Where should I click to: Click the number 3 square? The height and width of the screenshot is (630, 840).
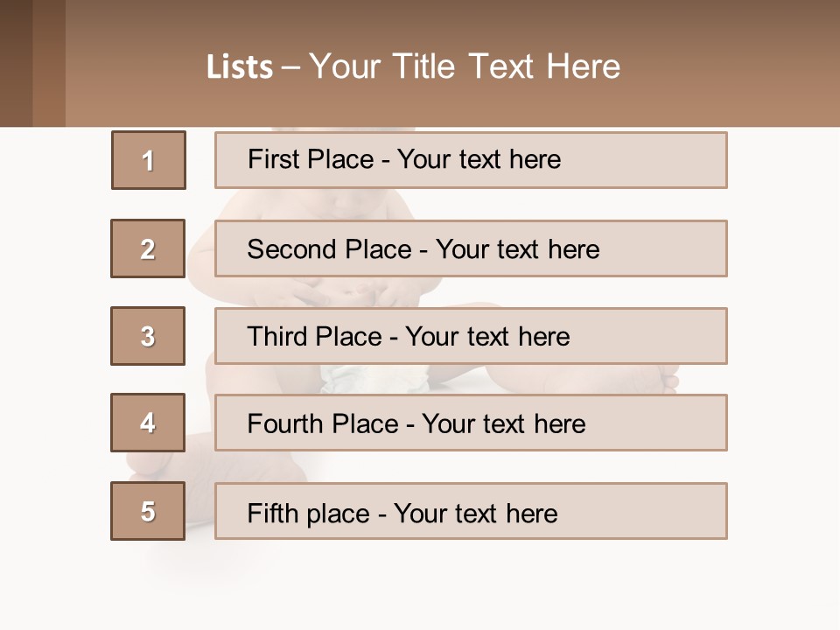pos(148,336)
